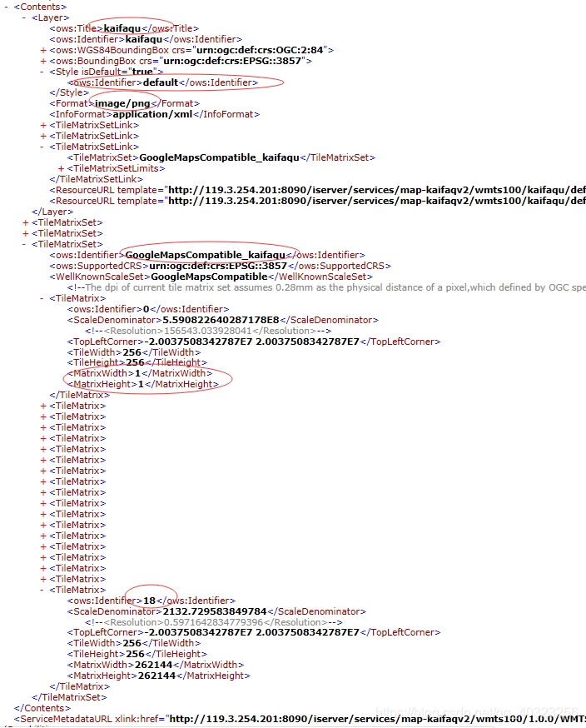Viewport: 586px width, 728px height.
Task: Click the Format value image/png
Action: point(122,103)
